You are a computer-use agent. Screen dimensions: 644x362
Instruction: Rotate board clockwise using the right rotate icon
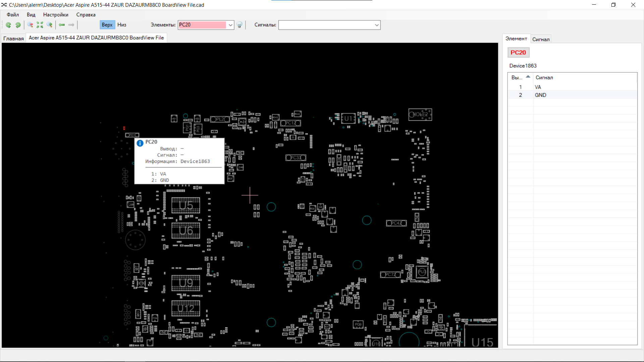[x=18, y=25]
